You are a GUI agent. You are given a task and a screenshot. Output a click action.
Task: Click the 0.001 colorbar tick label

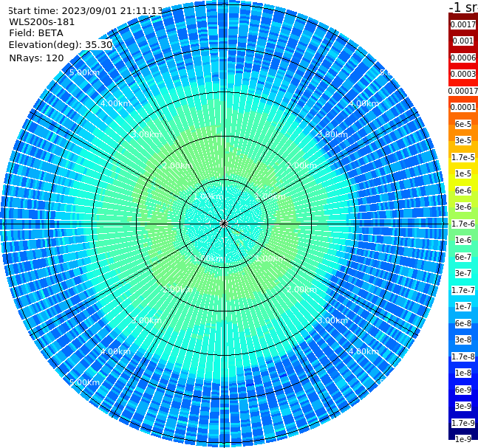463,41
